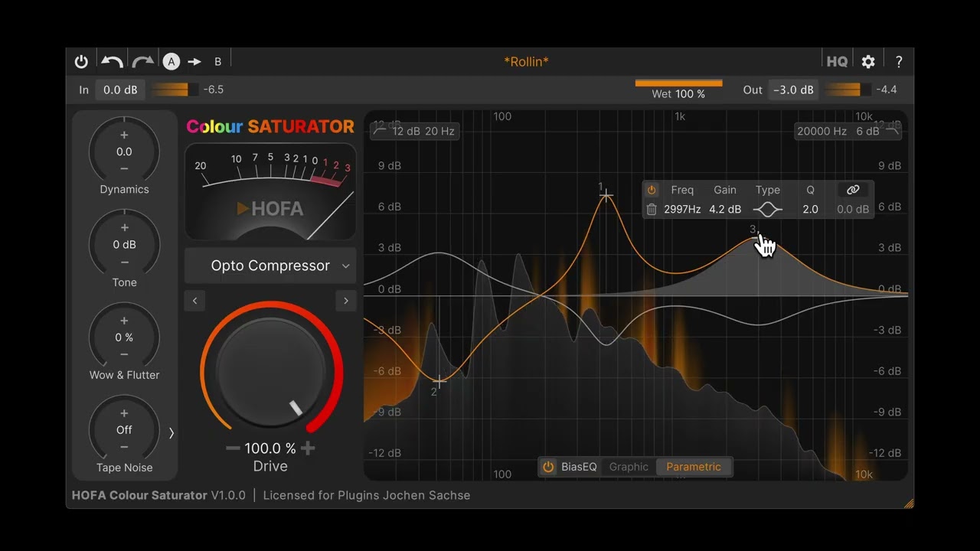This screenshot has height=551, width=980.
Task: Click the Tone knob value 0 dB
Action: tap(124, 245)
